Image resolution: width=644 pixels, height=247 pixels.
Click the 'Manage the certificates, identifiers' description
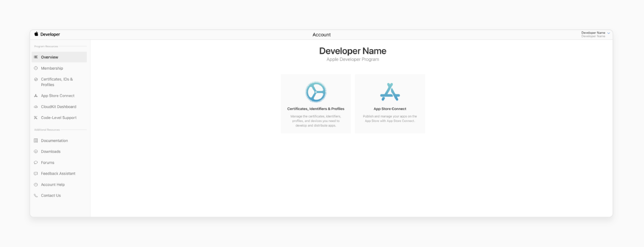(316, 121)
